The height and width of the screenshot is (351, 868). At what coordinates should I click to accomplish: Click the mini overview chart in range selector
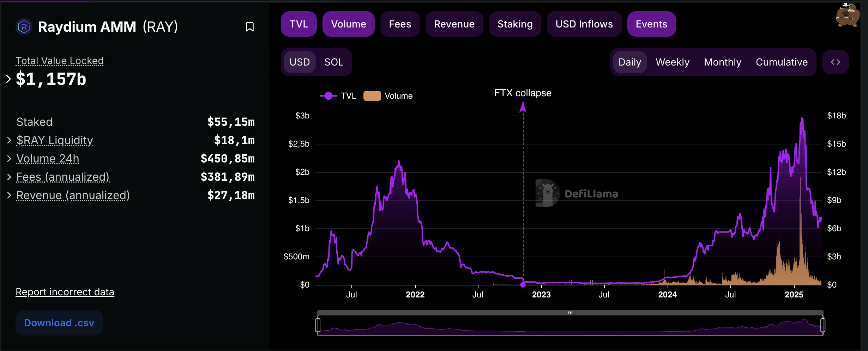[570, 326]
